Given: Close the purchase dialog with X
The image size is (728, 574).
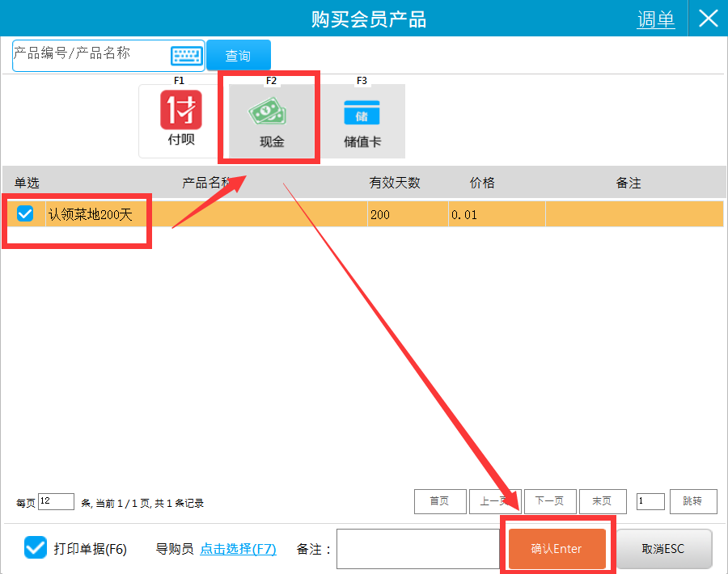Looking at the screenshot, I should point(708,19).
